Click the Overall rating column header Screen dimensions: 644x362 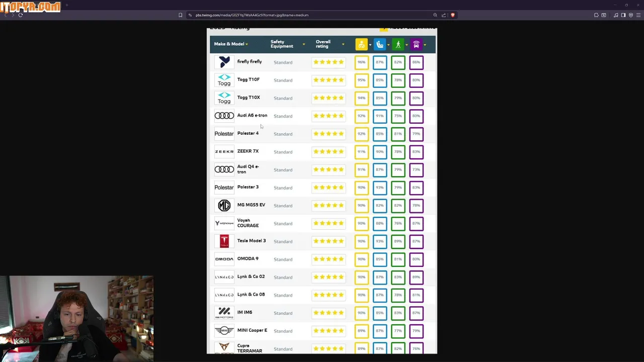coord(323,44)
